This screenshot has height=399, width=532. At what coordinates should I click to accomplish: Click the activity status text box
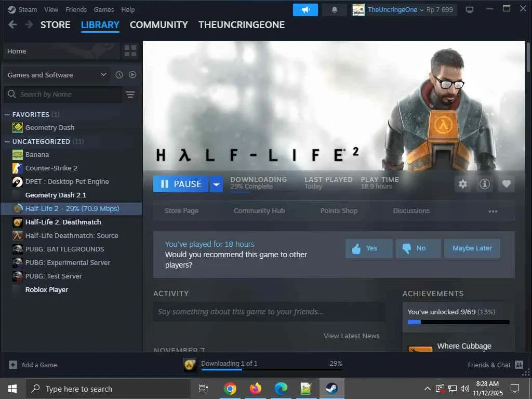269,312
